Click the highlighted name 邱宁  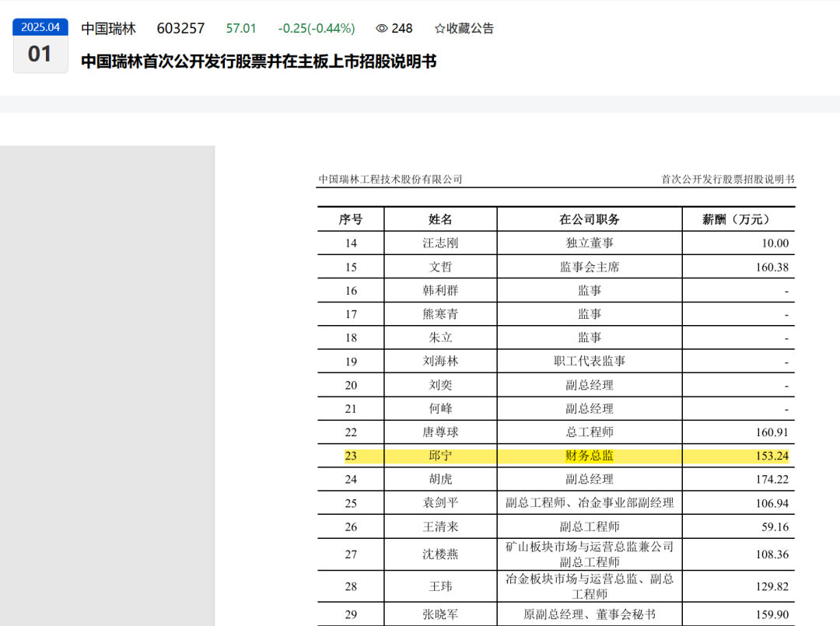440,456
